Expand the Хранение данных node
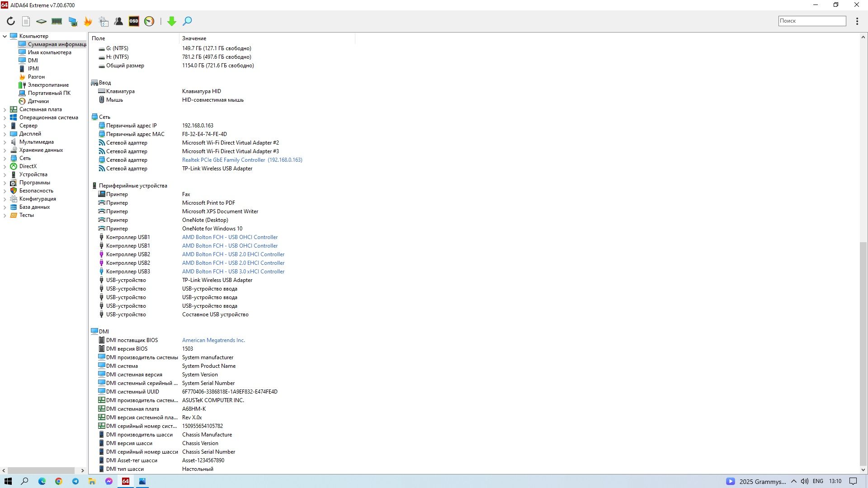Screen dimensions: 868x488 (x=5, y=150)
